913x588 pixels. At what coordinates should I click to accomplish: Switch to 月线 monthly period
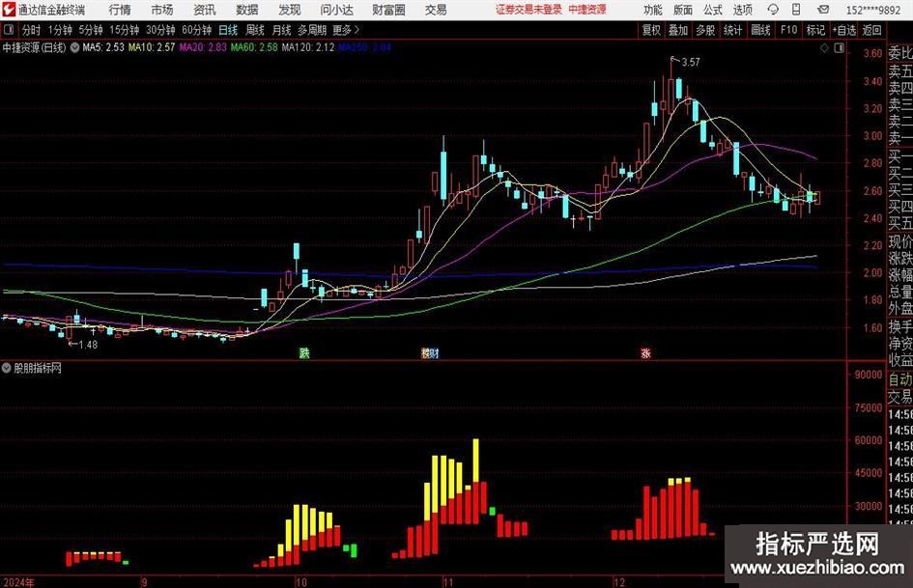282,30
